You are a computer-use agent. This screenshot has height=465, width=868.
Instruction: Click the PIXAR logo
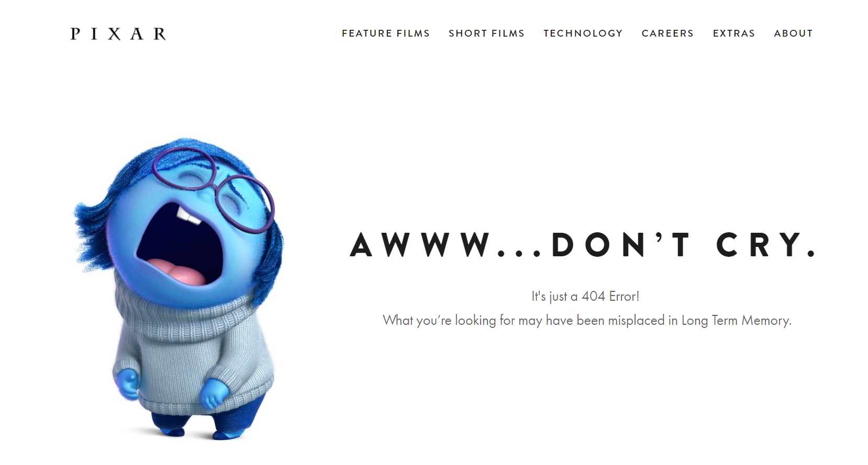coord(118,34)
